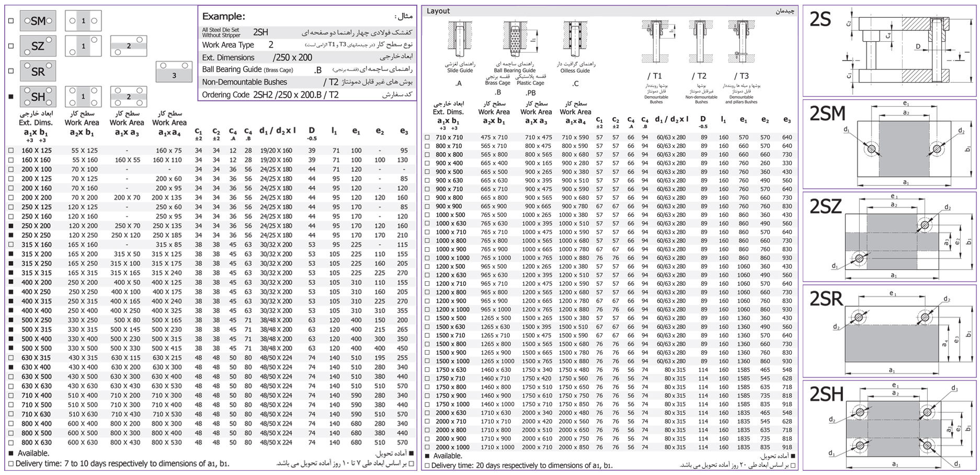Click ordering code '2SH2 /250 x 200.B / T2'
Image resolution: width=980 pixels, height=475 pixels.
point(295,95)
